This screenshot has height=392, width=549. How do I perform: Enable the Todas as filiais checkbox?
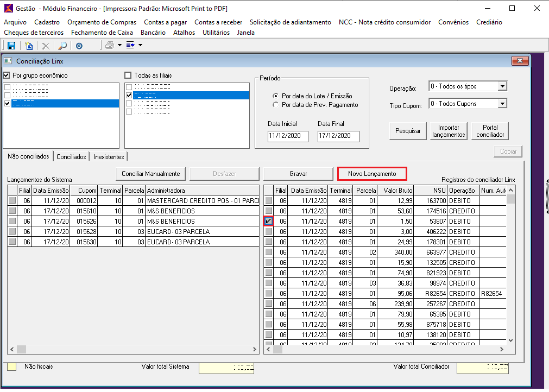tap(128, 75)
